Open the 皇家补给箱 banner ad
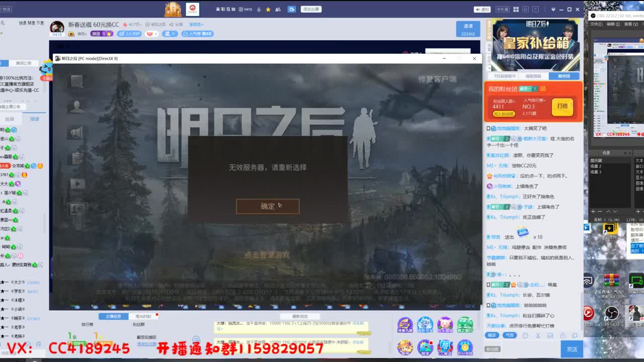 coord(535,45)
